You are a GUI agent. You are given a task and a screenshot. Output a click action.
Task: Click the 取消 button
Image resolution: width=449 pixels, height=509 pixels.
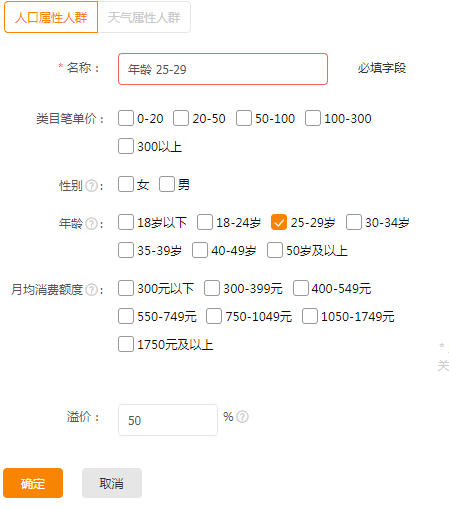(x=112, y=483)
